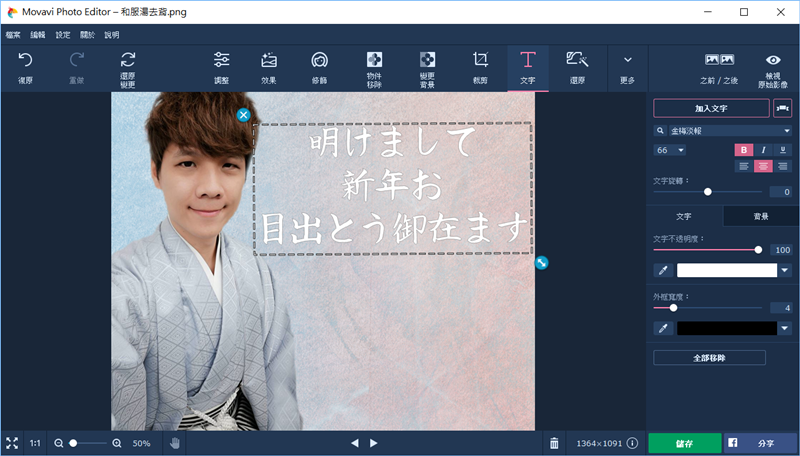Image resolution: width=800 pixels, height=456 pixels.
Task: Click the zoom in magnifier
Action: click(x=117, y=443)
